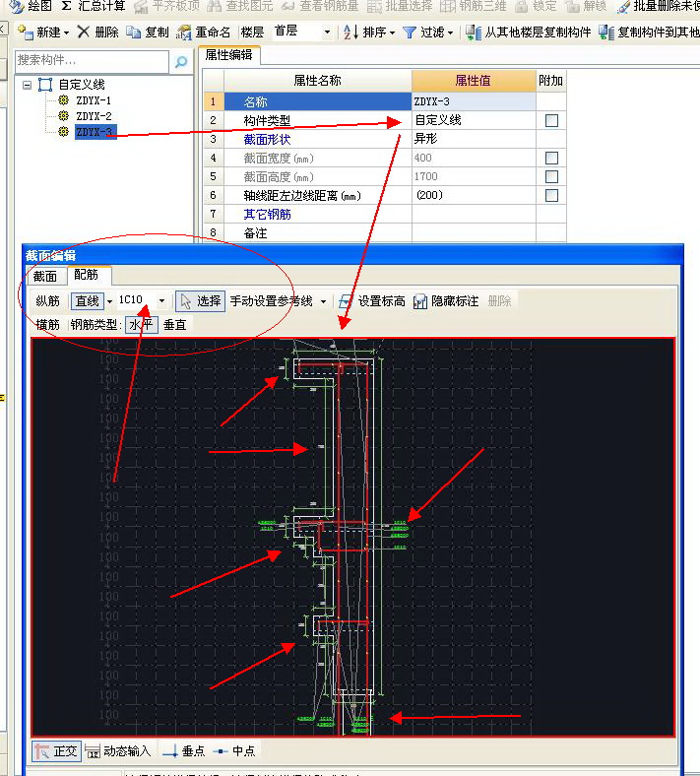700x776 pixels.
Task: Click the 属性值 column header
Action: (x=474, y=81)
